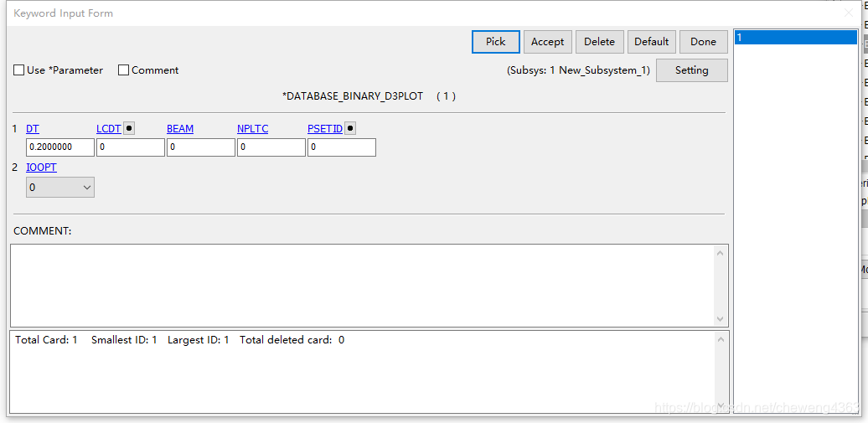The height and width of the screenshot is (423, 868).
Task: Click the Subsys: 1 New_Subsystem_1 label
Action: (x=578, y=71)
